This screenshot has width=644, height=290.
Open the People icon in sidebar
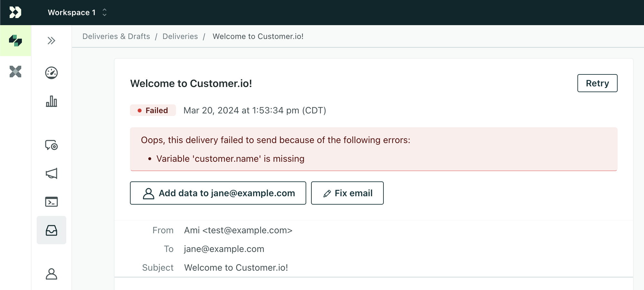click(51, 274)
